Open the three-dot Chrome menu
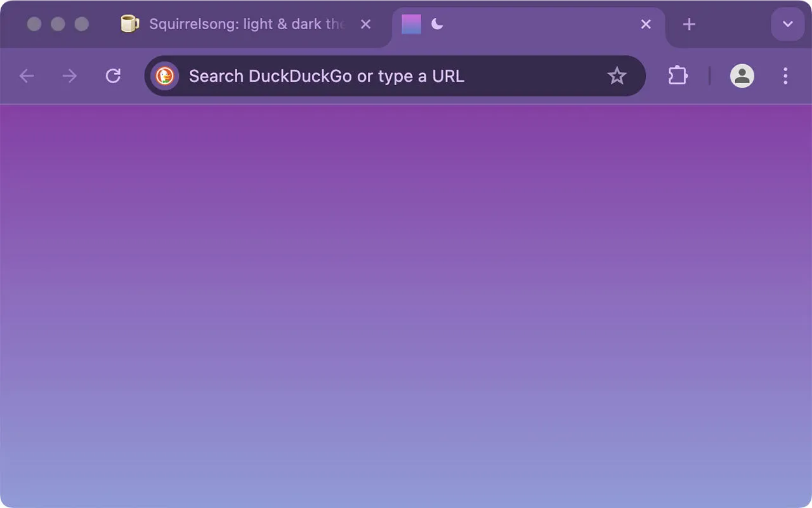 pos(785,76)
